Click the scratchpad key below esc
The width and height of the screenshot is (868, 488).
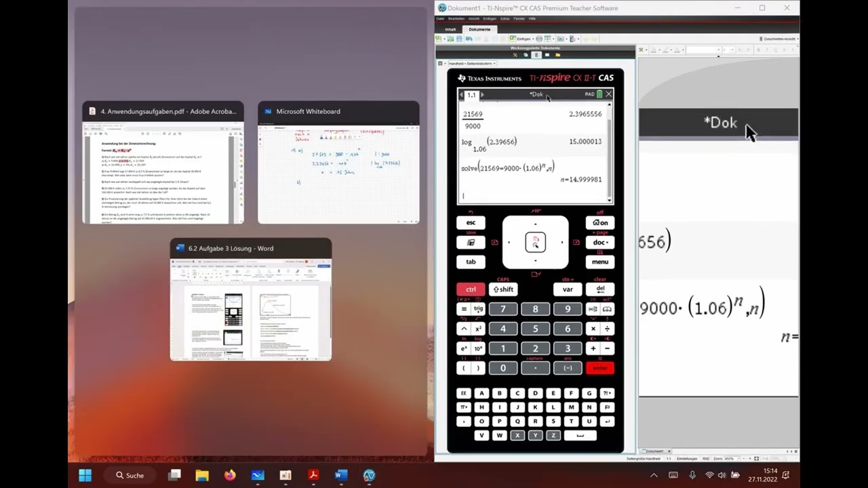coord(471,242)
